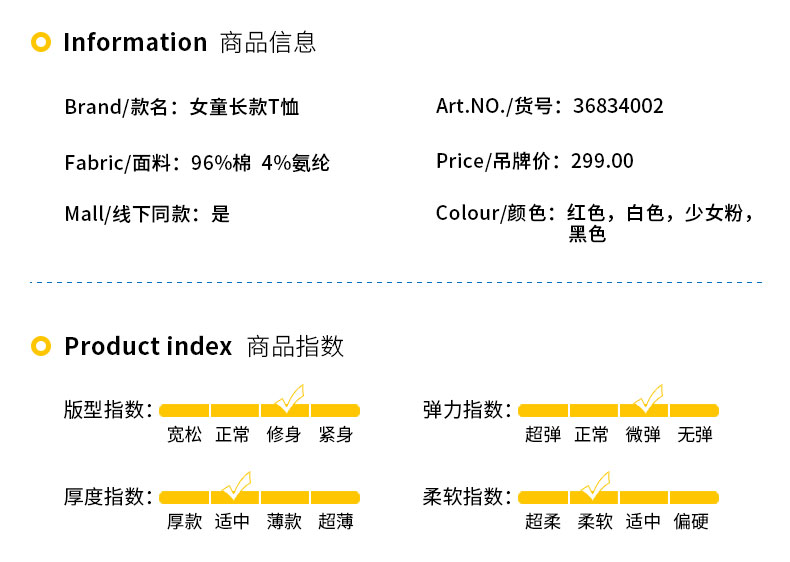Click the yellow ring icon beside Product index
790x562 pixels.
(41, 346)
